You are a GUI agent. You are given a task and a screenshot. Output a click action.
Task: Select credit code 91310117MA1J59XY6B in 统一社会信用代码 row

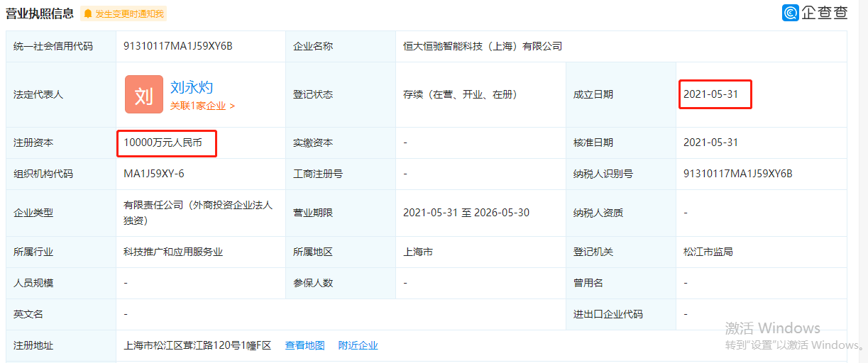point(178,46)
